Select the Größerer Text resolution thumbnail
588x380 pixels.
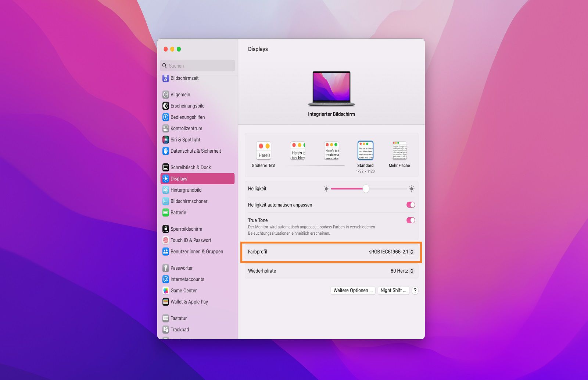click(263, 151)
